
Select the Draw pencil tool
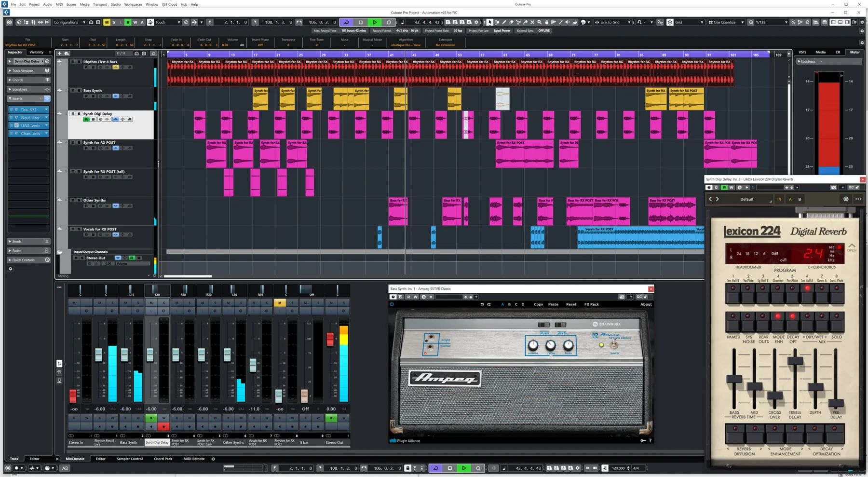[504, 22]
